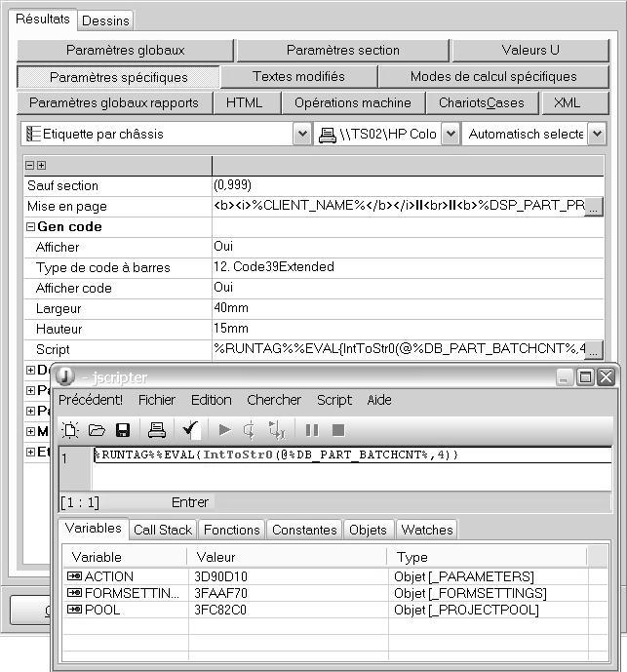This screenshot has width=627, height=672.
Task: Open the Edition menu
Action: tap(212, 400)
